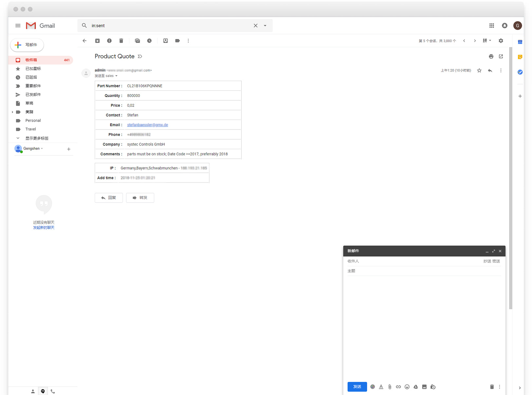The width and height of the screenshot is (532, 395).
Task: Send the message with 发送 button
Action: pyautogui.click(x=357, y=387)
